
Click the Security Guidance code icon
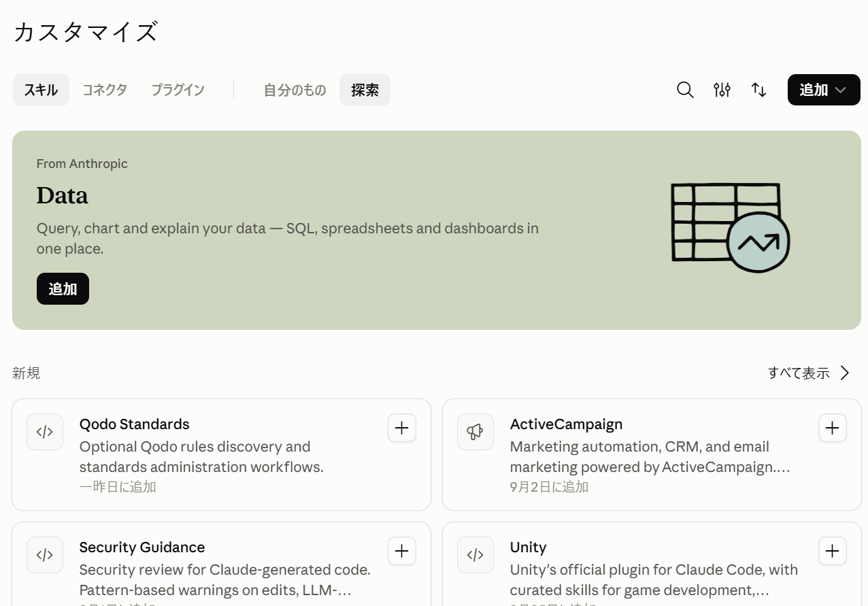[45, 555]
